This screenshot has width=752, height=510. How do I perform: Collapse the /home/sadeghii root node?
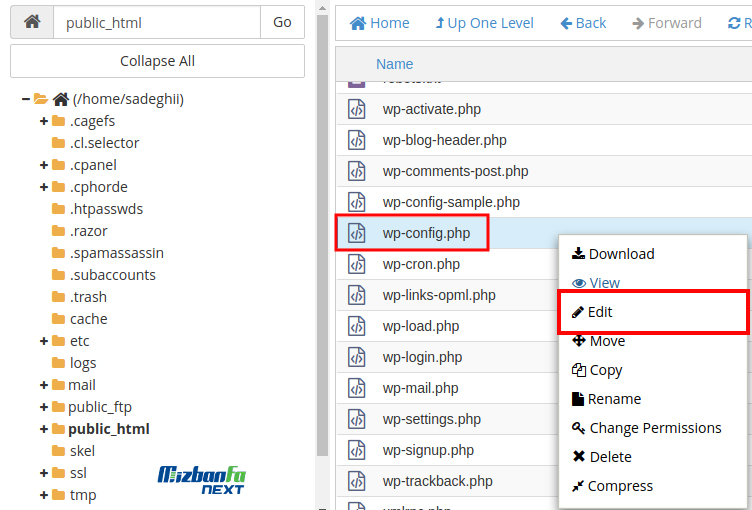point(25,99)
